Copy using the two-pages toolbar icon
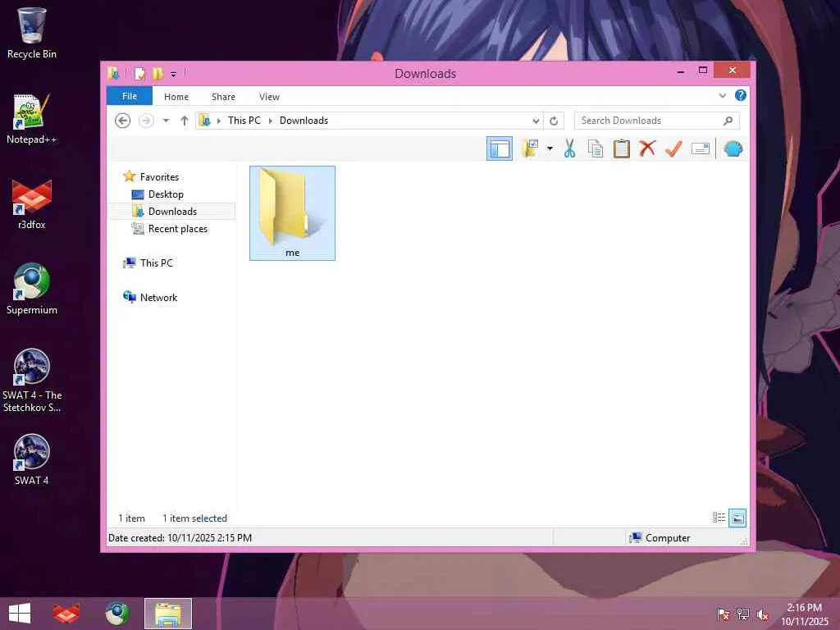This screenshot has width=840, height=630. pyautogui.click(x=596, y=148)
